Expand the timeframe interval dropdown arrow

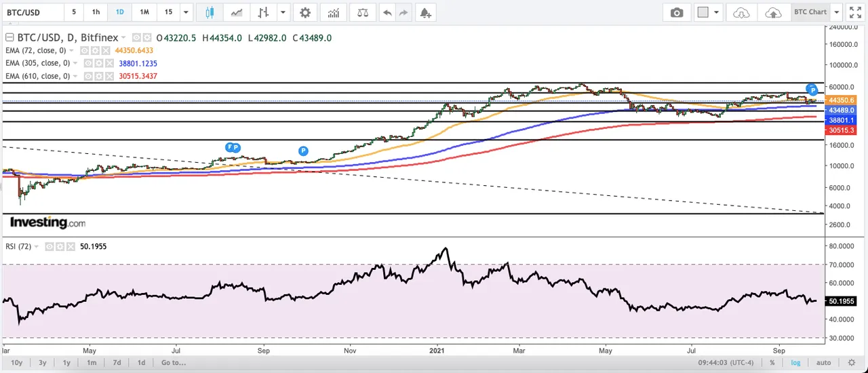point(186,12)
